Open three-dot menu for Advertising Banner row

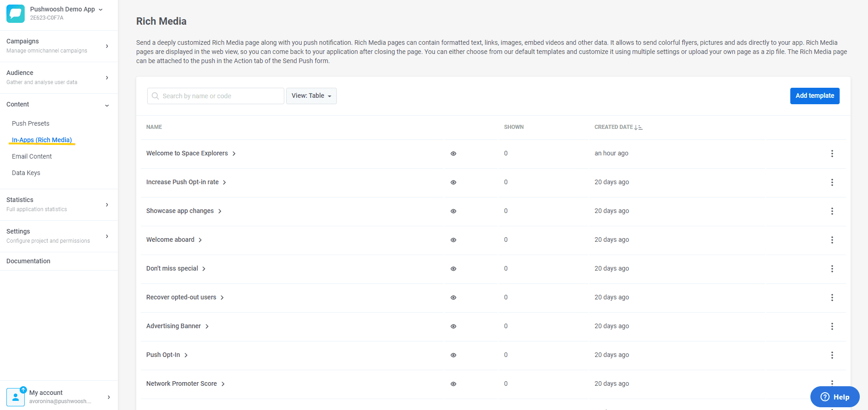coord(832,326)
